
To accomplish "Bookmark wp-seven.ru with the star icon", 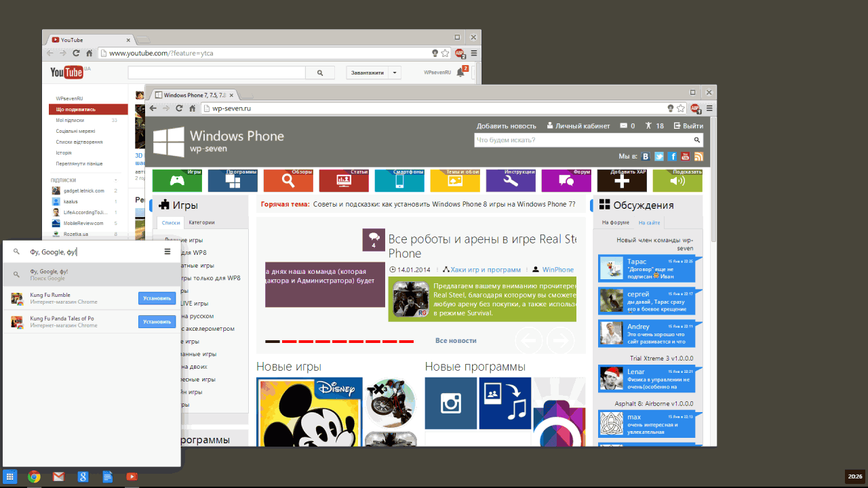I will pos(681,108).
